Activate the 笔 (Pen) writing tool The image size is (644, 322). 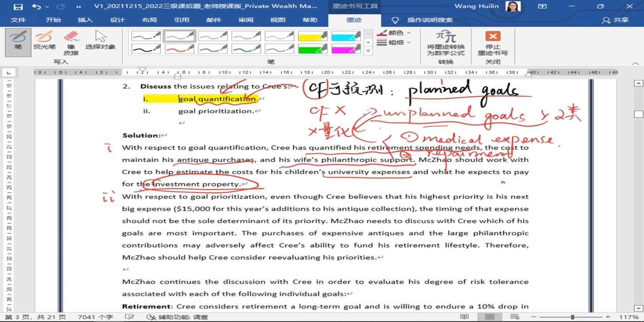pyautogui.click(x=18, y=42)
